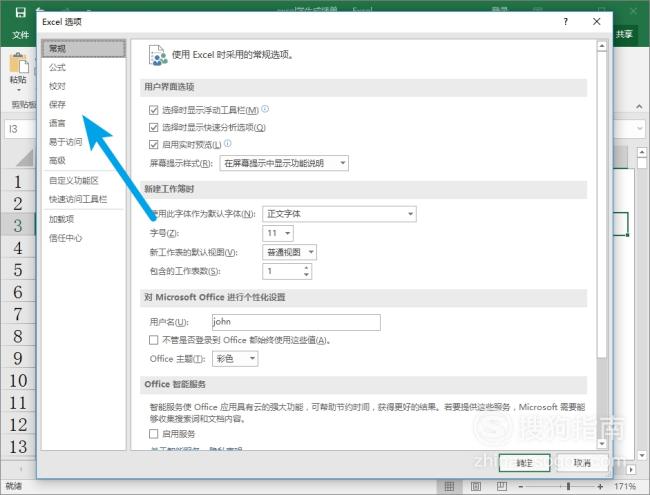Click zoom out minus in status bar
Screen dimensions: 650x495
(521, 486)
